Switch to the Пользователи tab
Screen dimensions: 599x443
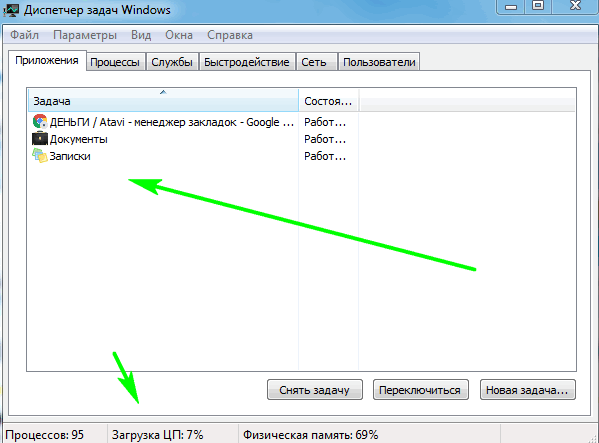pos(379,62)
